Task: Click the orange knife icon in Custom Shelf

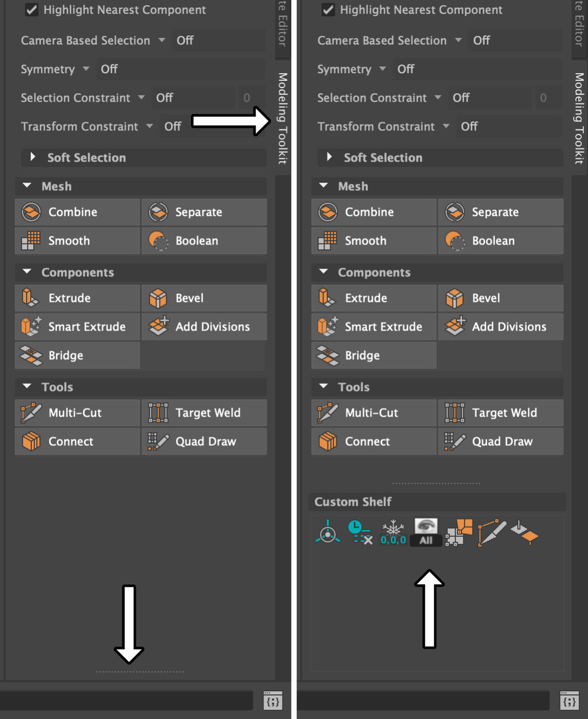Action: pos(492,531)
